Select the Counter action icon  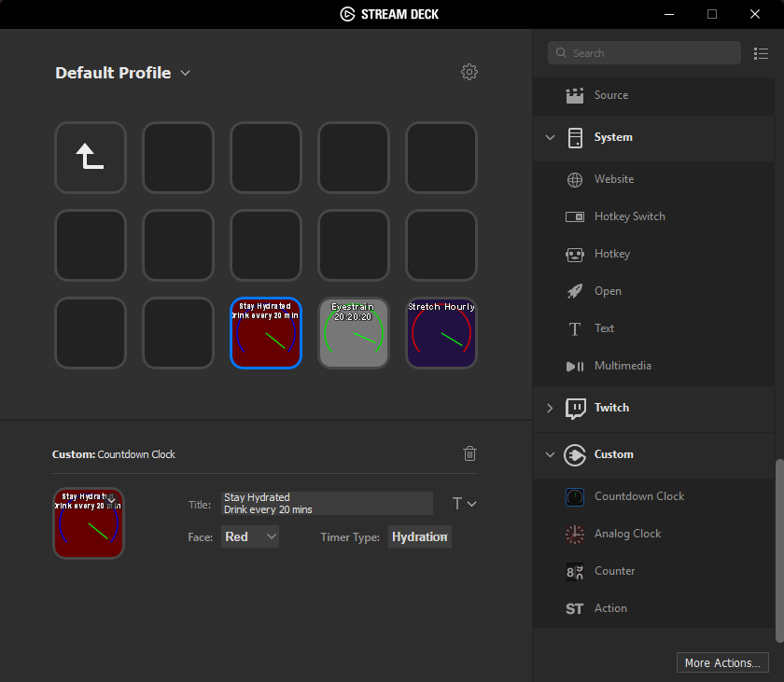[x=575, y=572]
